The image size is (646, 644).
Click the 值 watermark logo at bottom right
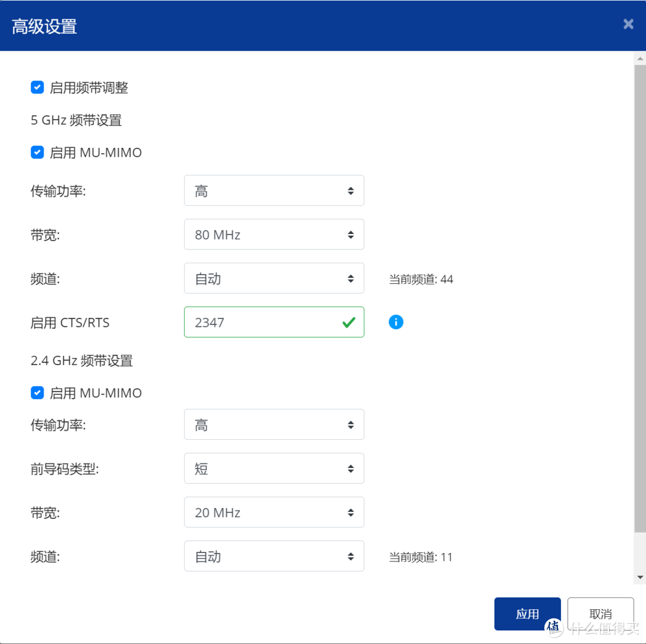click(x=553, y=627)
